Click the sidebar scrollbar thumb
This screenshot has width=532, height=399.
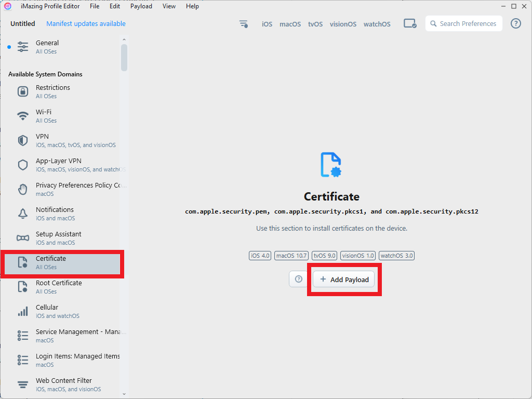pyautogui.click(x=124, y=58)
